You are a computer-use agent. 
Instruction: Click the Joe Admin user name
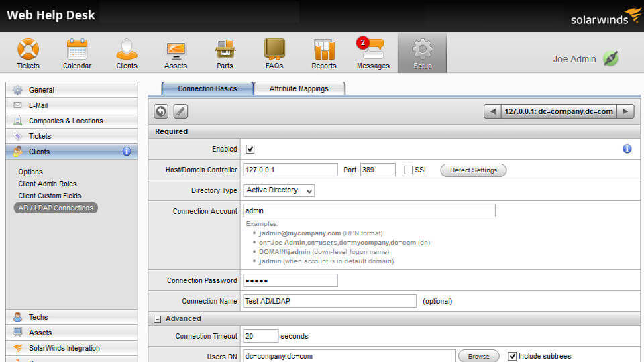(x=574, y=59)
